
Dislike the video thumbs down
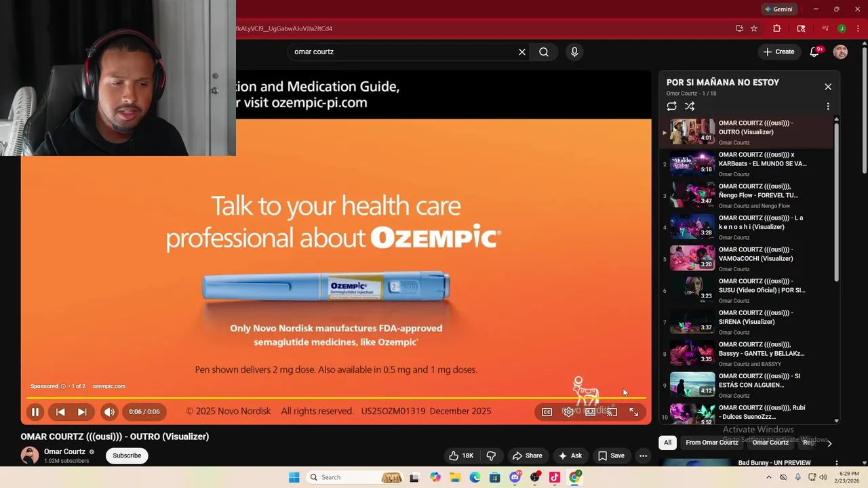pyautogui.click(x=492, y=455)
